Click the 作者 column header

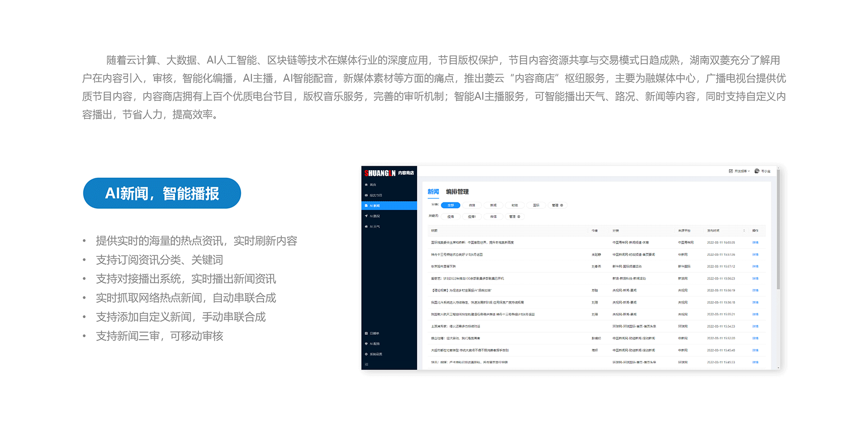pyautogui.click(x=595, y=231)
